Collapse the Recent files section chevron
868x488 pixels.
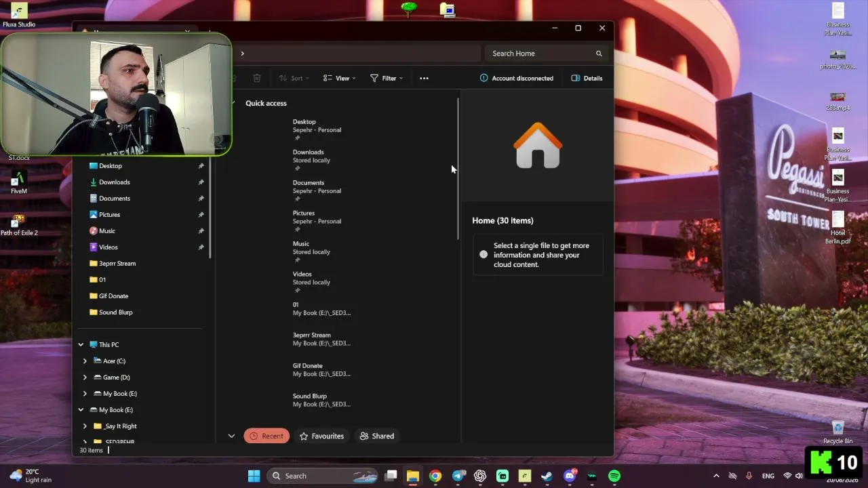click(x=231, y=436)
